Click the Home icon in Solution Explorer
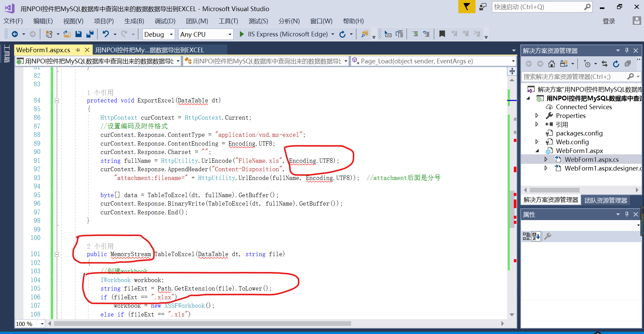This screenshot has height=334, width=644. point(552,63)
